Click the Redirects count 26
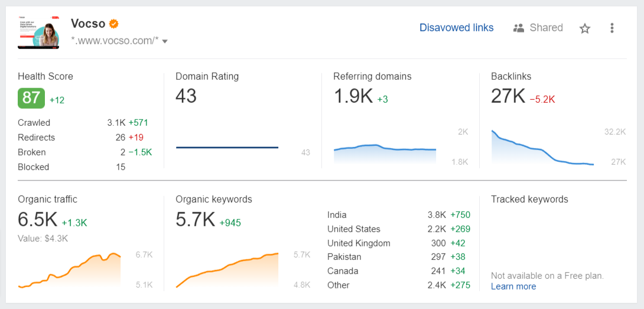This screenshot has width=644, height=309. point(121,137)
